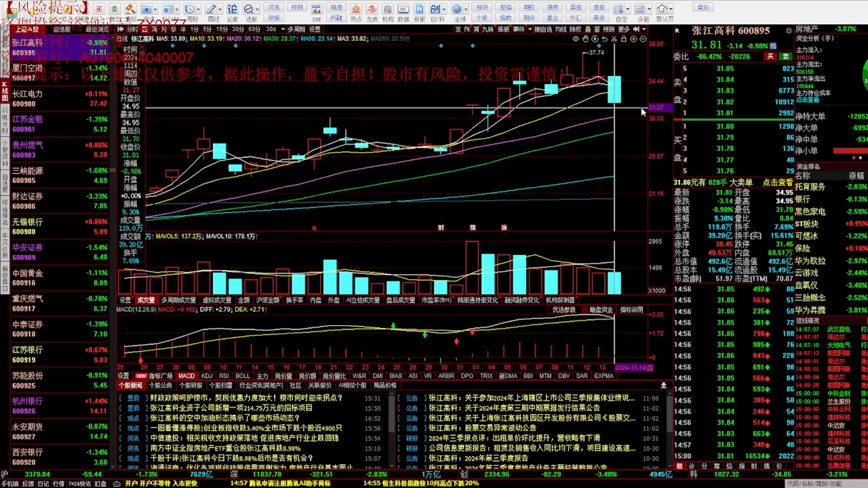Click the green 卖 (sell) toolbar icon

[x=114, y=9]
